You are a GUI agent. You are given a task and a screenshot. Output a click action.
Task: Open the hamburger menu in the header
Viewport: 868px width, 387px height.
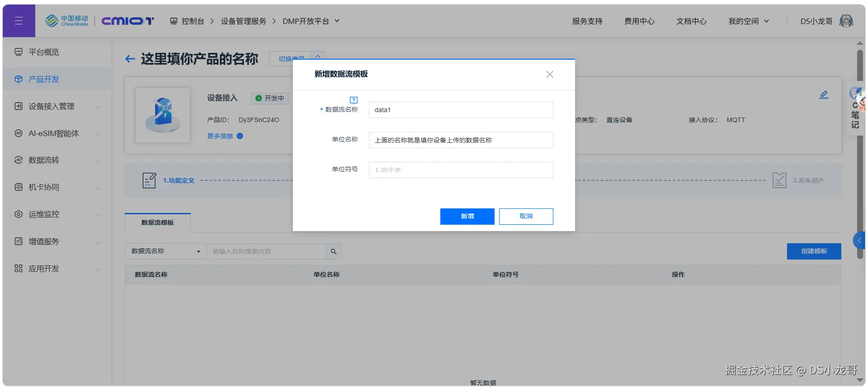tap(19, 21)
